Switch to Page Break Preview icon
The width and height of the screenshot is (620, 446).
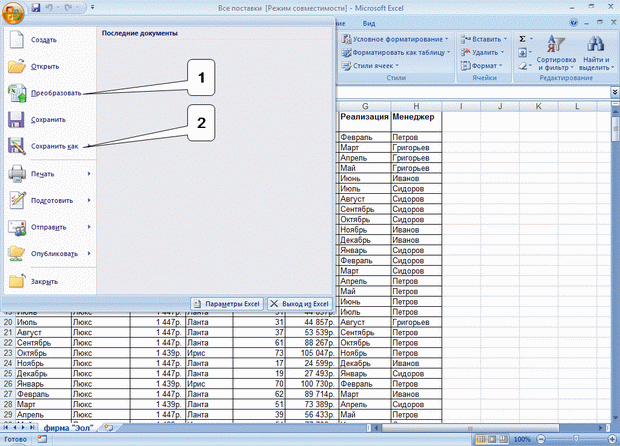tap(503, 439)
